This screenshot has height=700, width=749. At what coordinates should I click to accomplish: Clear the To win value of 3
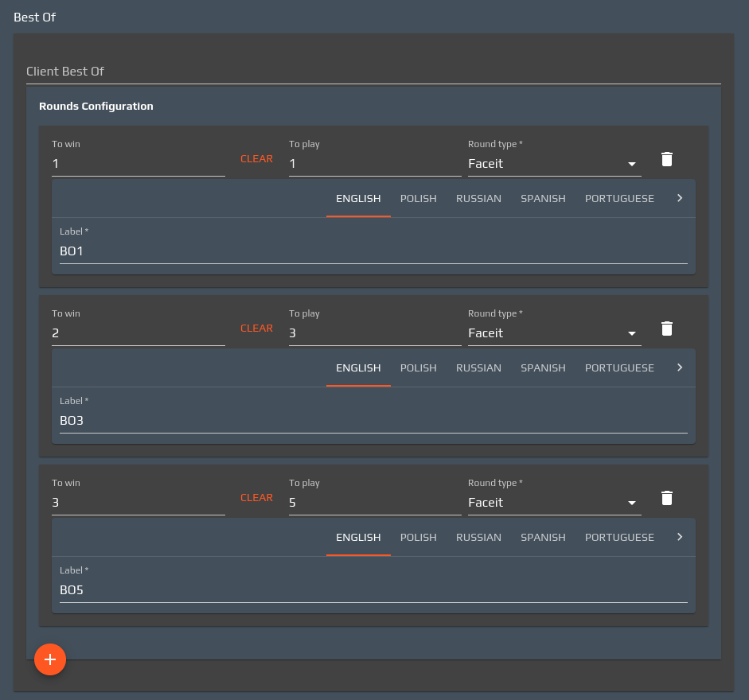coord(256,498)
